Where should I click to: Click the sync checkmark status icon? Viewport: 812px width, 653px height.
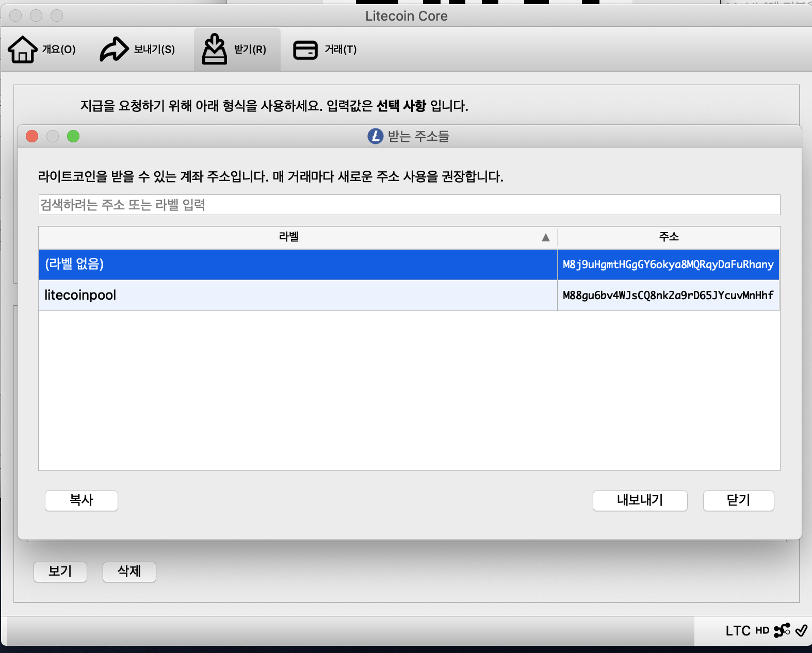pyautogui.click(x=801, y=630)
